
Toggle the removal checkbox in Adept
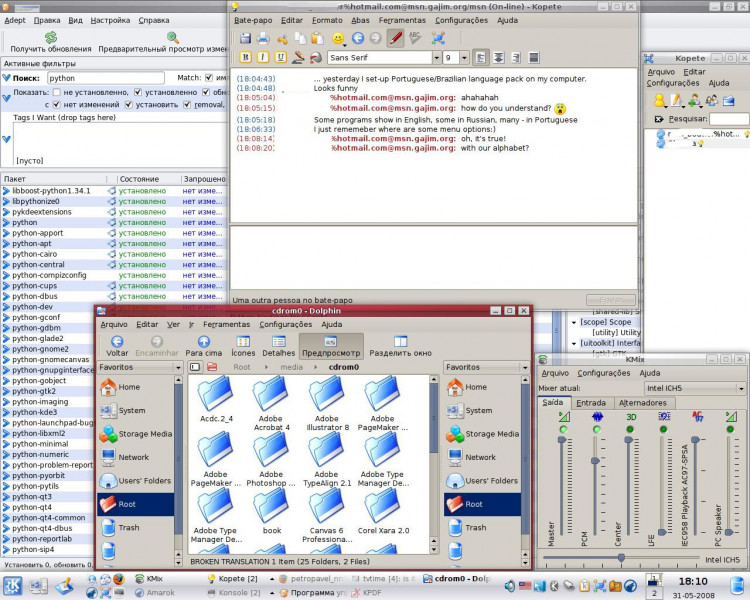point(187,104)
